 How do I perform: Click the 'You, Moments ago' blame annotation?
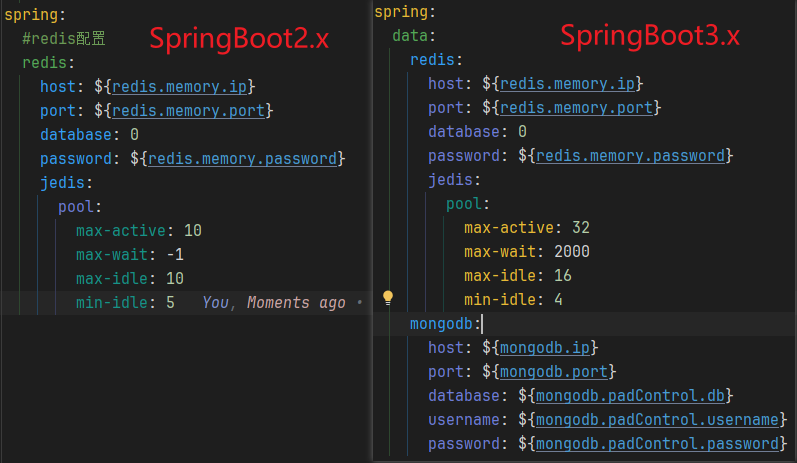click(x=273, y=303)
